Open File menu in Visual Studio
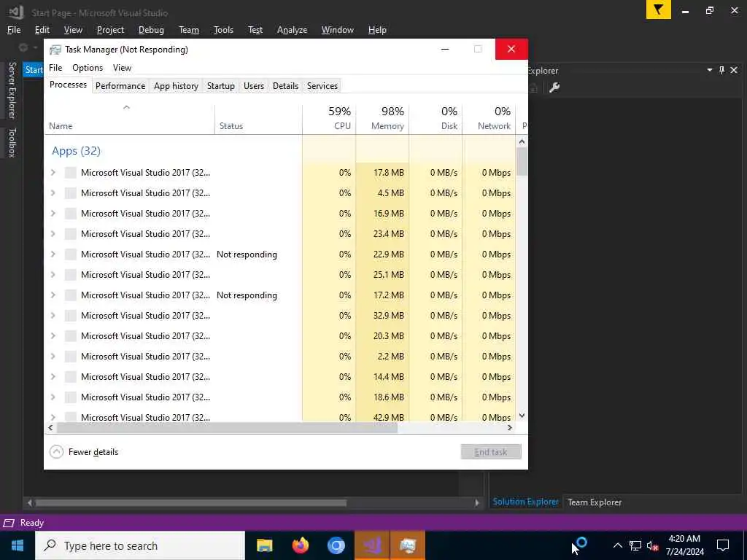 14,29
